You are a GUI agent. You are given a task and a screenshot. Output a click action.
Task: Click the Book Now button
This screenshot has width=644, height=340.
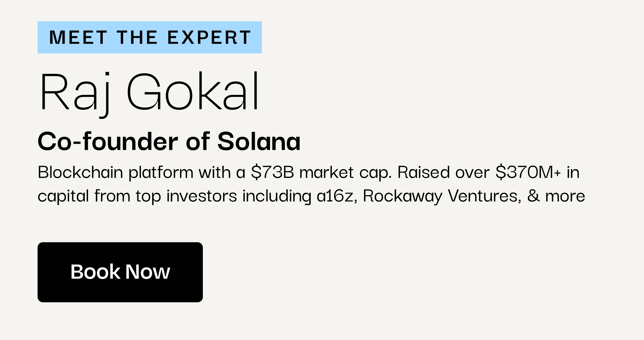[x=120, y=272]
